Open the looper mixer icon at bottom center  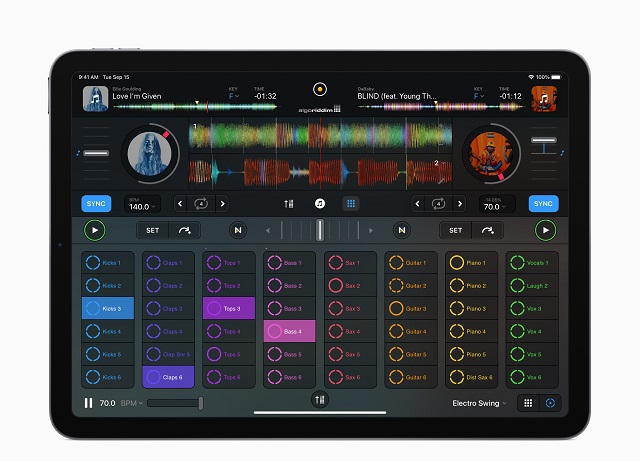(x=320, y=399)
